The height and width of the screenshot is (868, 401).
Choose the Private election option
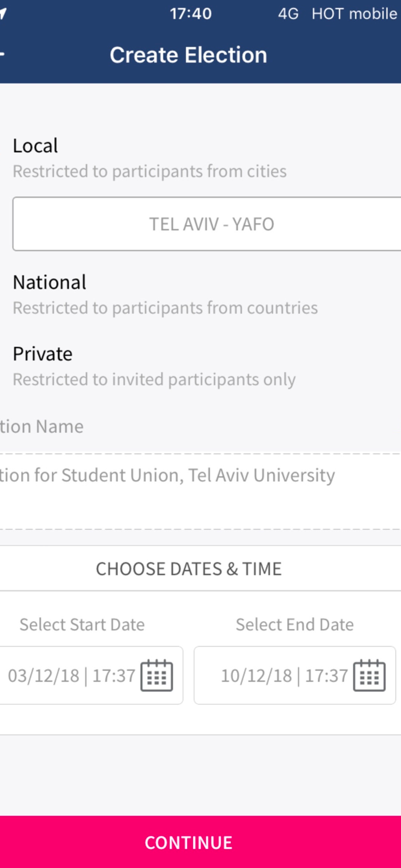(42, 354)
